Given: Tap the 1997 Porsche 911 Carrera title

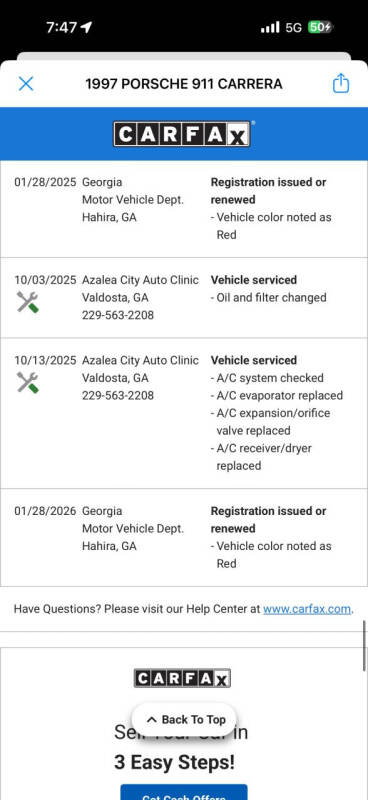Looking at the screenshot, I should click(184, 84).
